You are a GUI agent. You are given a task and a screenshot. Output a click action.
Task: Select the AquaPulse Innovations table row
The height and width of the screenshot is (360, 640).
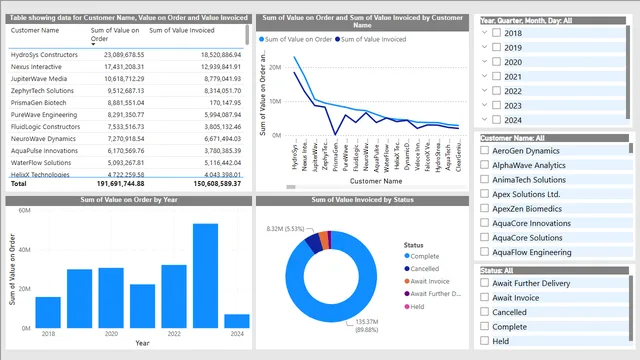[126, 151]
